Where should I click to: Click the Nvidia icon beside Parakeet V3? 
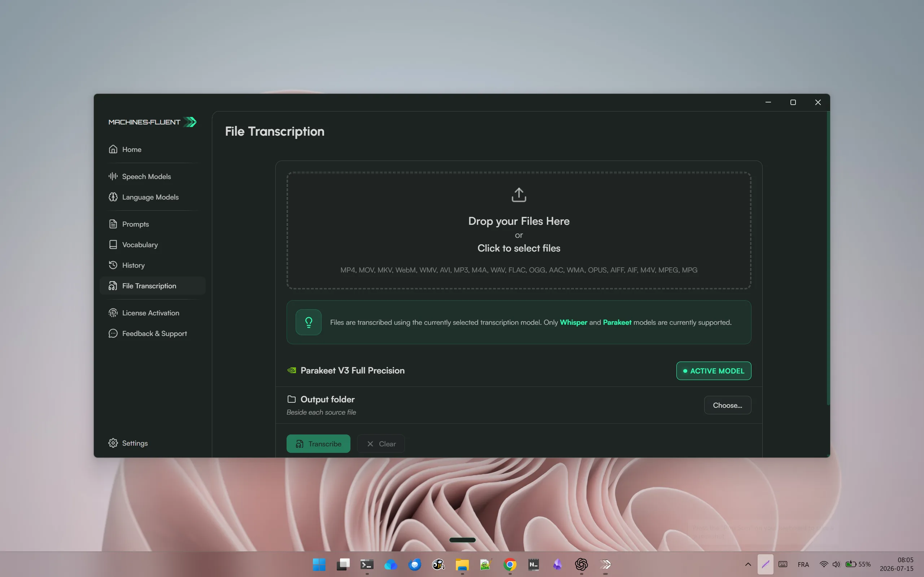292,370
